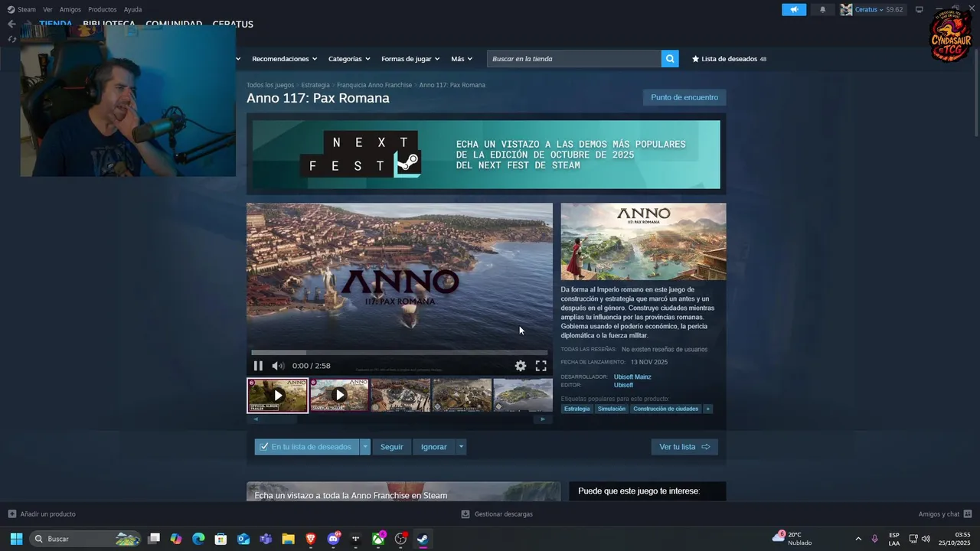
Task: Expand Categorías store menu
Action: click(349, 59)
